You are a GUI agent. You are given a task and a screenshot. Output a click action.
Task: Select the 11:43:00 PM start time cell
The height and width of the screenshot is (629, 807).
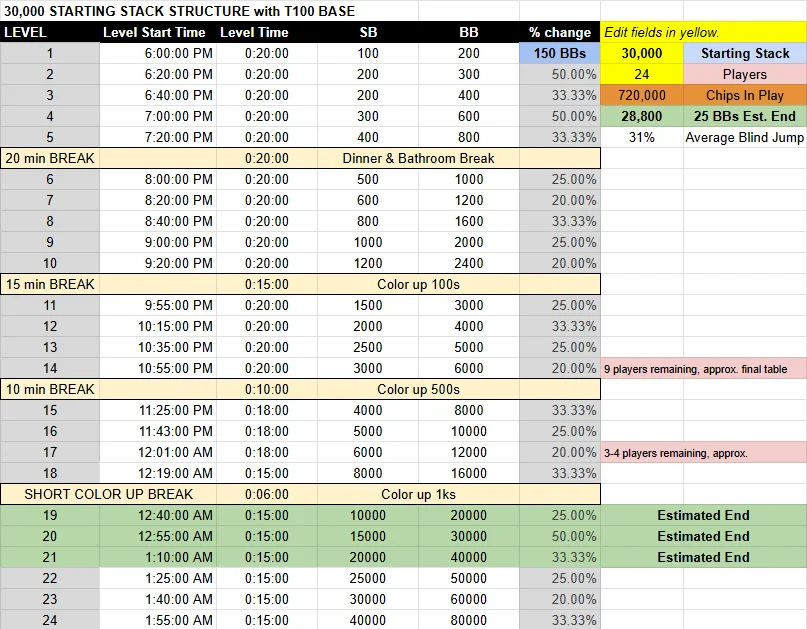point(158,431)
